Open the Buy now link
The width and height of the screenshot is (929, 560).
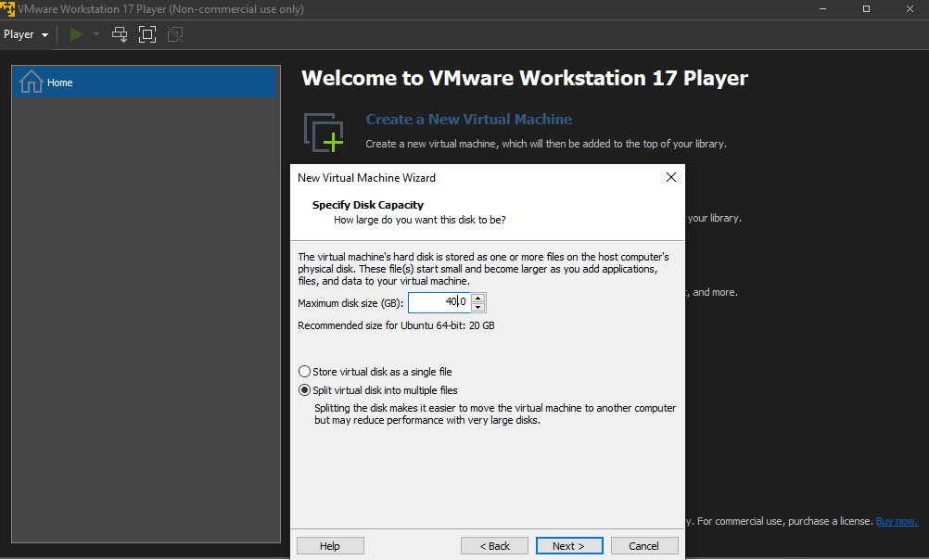point(897,521)
